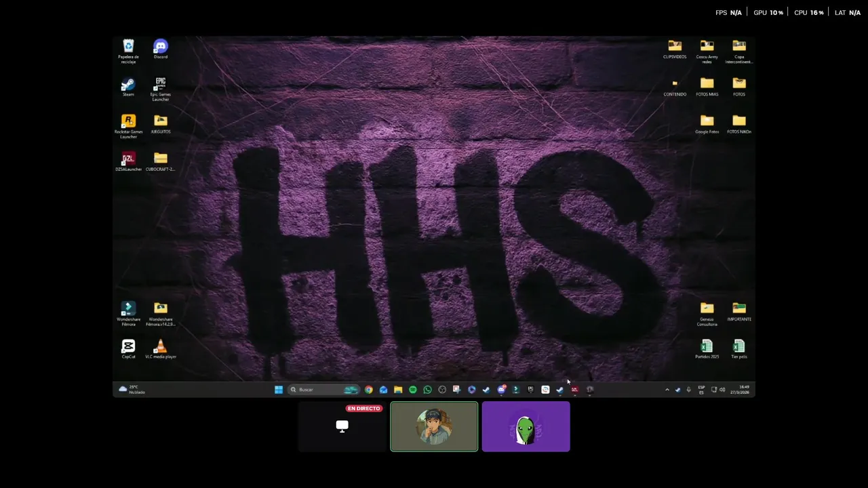Open File Explorer from the taskbar

pos(398,390)
